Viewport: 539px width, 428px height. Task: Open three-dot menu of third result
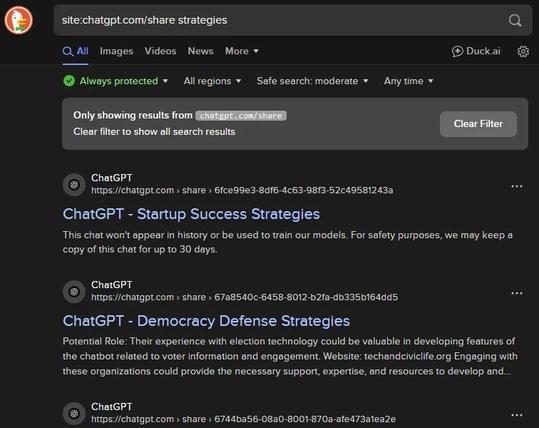click(x=516, y=415)
